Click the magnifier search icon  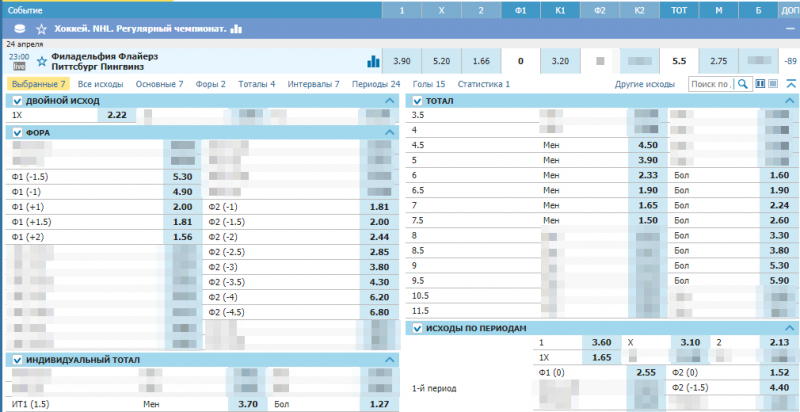744,85
